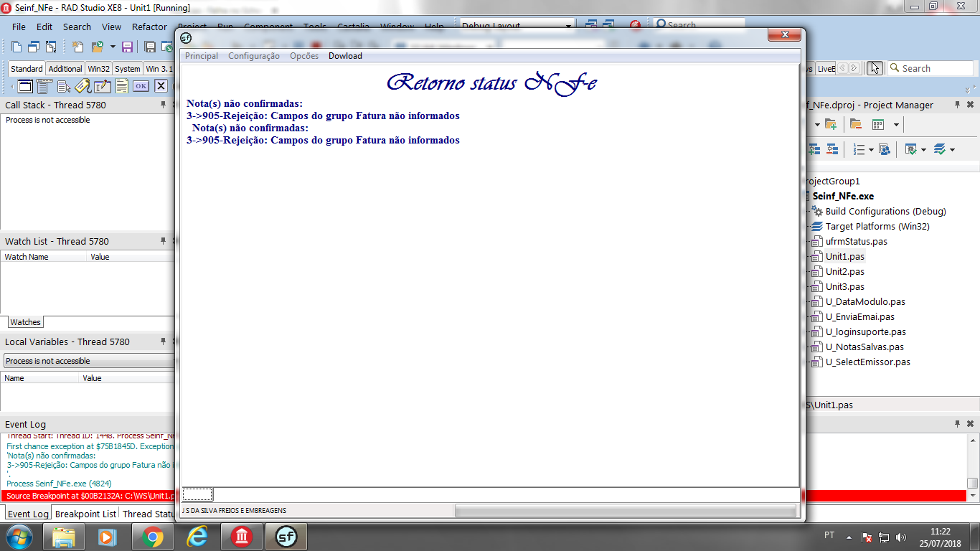Open Local Variables 'Process is not accessible' dropdown
Screen dimensions: 980x551
[89, 361]
